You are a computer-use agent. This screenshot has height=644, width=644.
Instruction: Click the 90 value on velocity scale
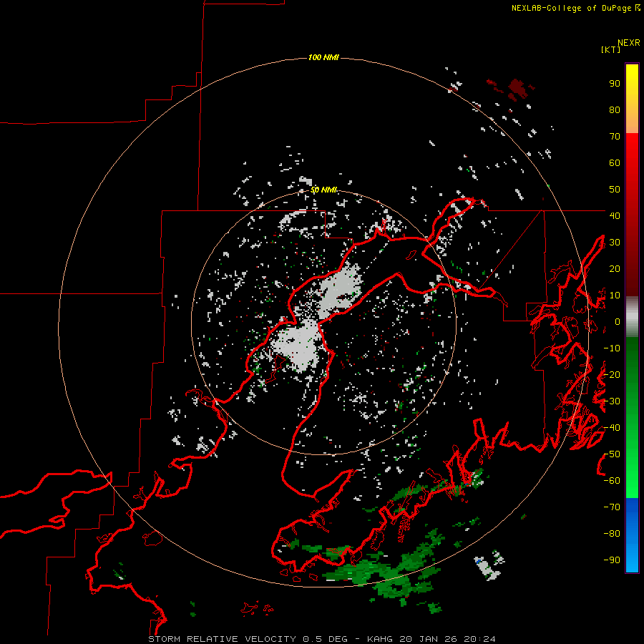coord(615,84)
